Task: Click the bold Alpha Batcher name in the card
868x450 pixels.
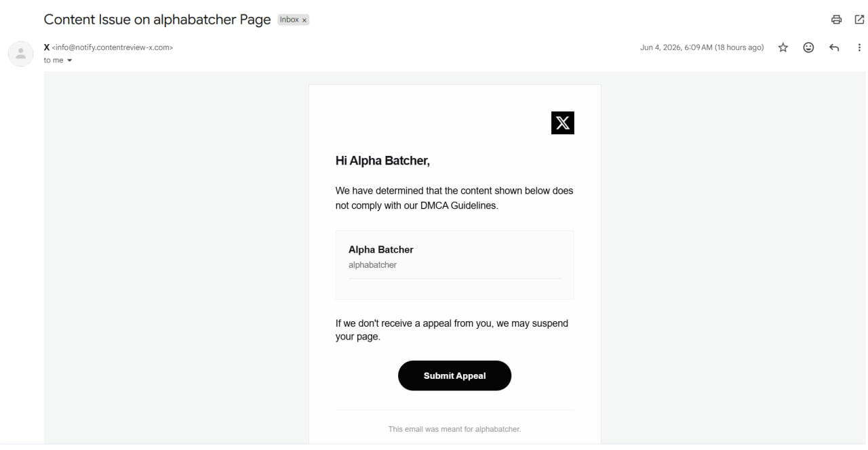Action: (381, 249)
